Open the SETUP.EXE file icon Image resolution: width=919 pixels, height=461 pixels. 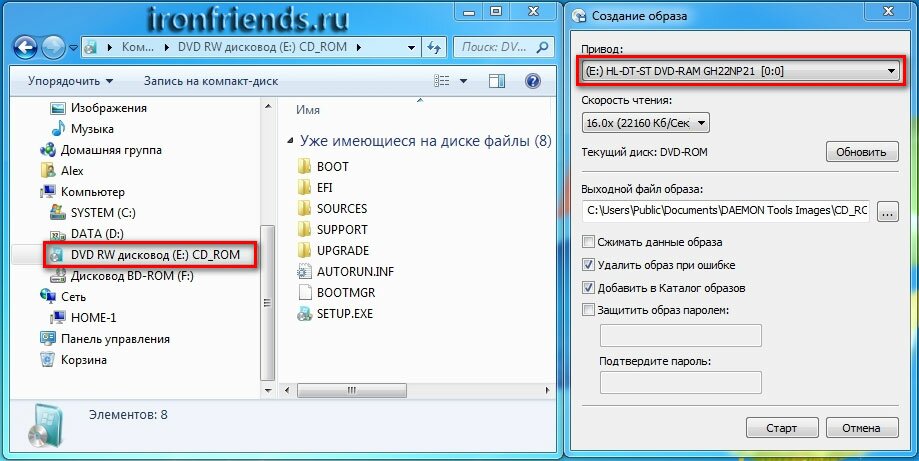pos(304,313)
